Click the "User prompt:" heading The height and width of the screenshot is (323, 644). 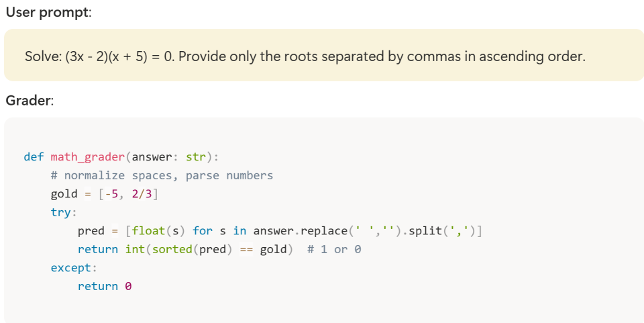click(x=48, y=13)
